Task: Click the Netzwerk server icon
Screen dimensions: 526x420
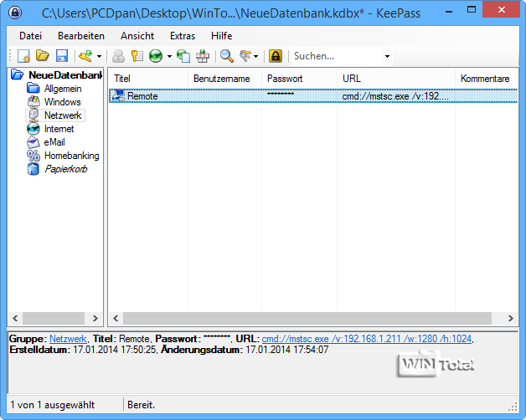Action: 34,115
